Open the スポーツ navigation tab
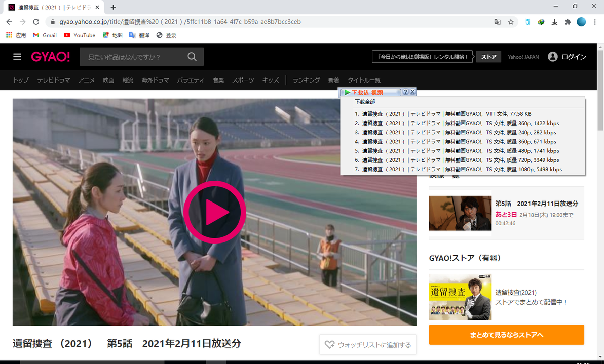 point(243,80)
